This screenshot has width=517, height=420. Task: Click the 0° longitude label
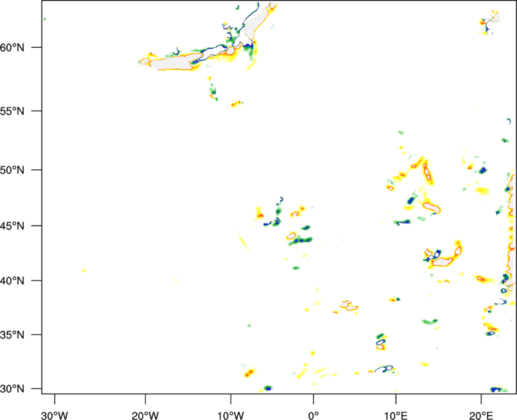click(x=313, y=415)
